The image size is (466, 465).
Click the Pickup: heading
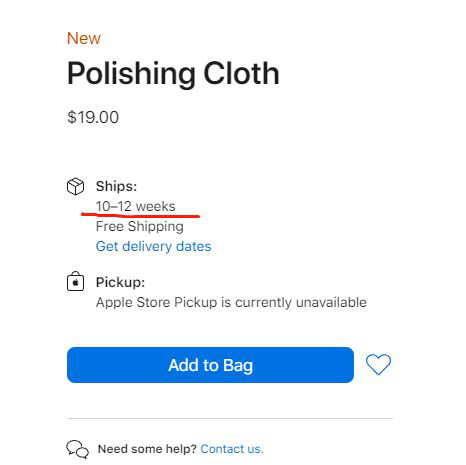tap(120, 282)
